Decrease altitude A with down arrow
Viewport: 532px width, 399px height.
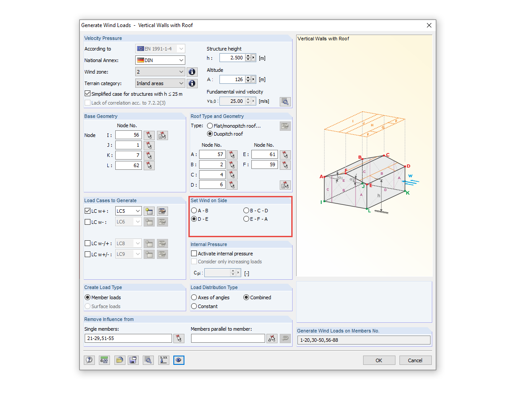[x=248, y=82]
